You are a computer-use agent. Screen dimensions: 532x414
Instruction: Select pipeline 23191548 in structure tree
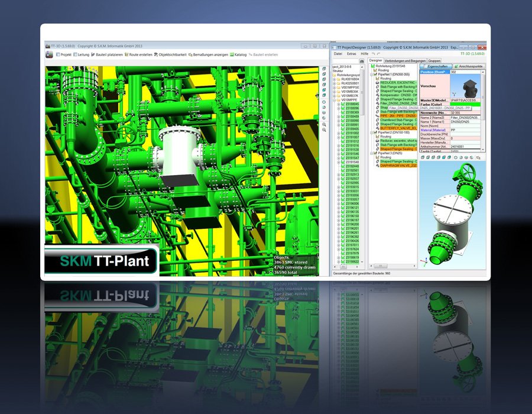click(352, 162)
